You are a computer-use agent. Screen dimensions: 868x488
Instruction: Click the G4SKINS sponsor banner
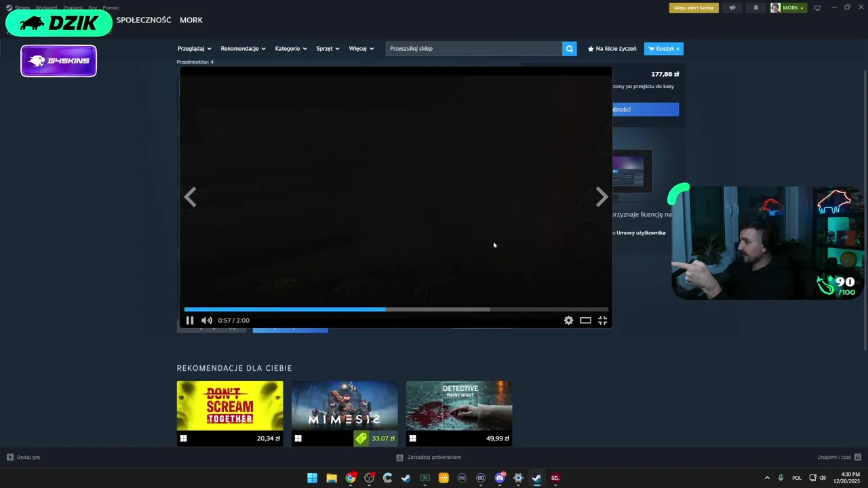59,61
